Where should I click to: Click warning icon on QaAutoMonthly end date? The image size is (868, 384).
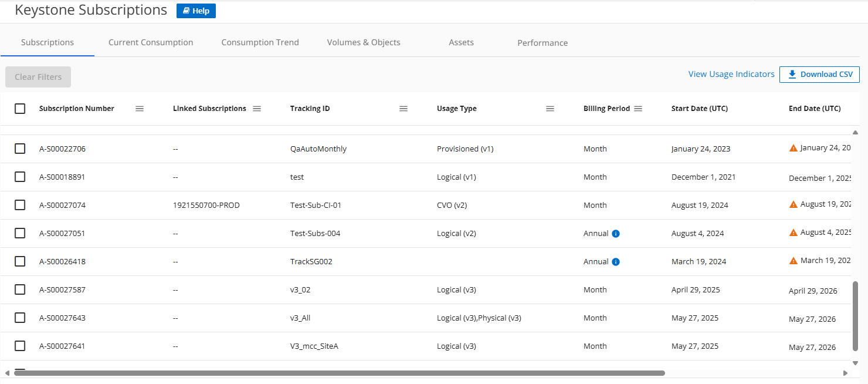pos(794,148)
